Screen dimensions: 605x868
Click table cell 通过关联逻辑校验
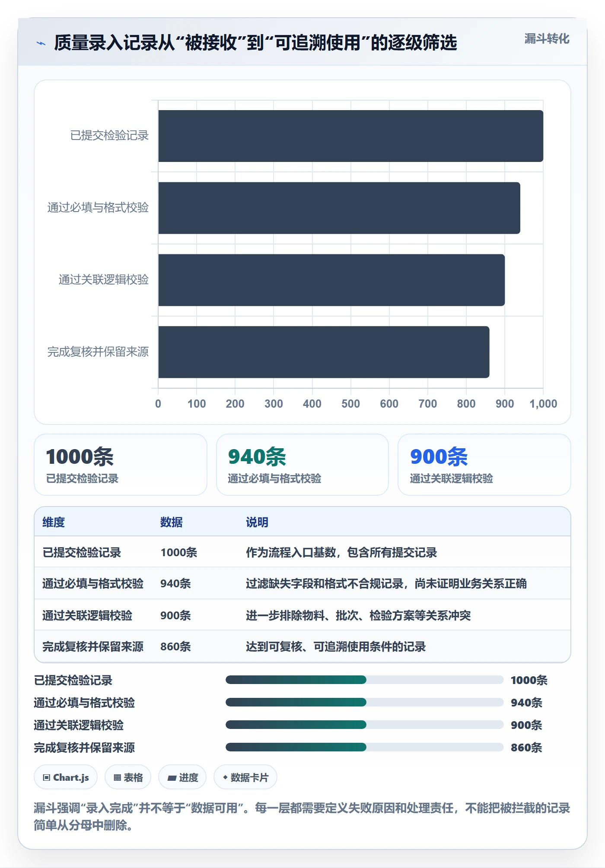87,615
